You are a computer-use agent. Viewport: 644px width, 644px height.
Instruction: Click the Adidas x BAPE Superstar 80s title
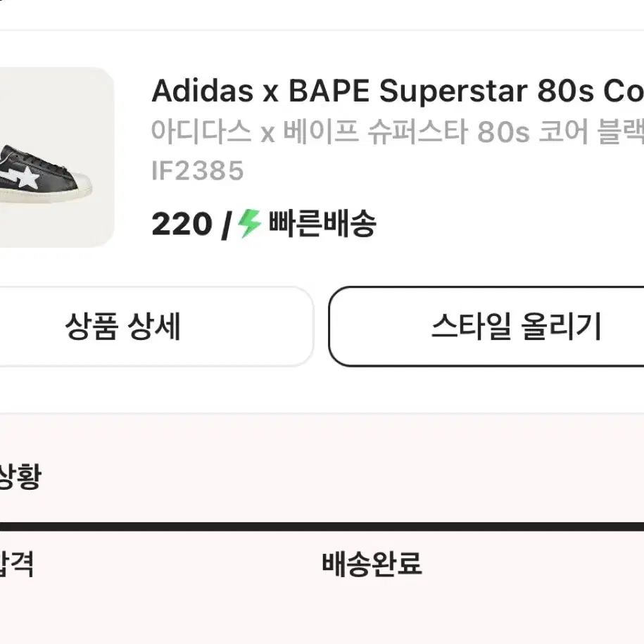pos(398,91)
